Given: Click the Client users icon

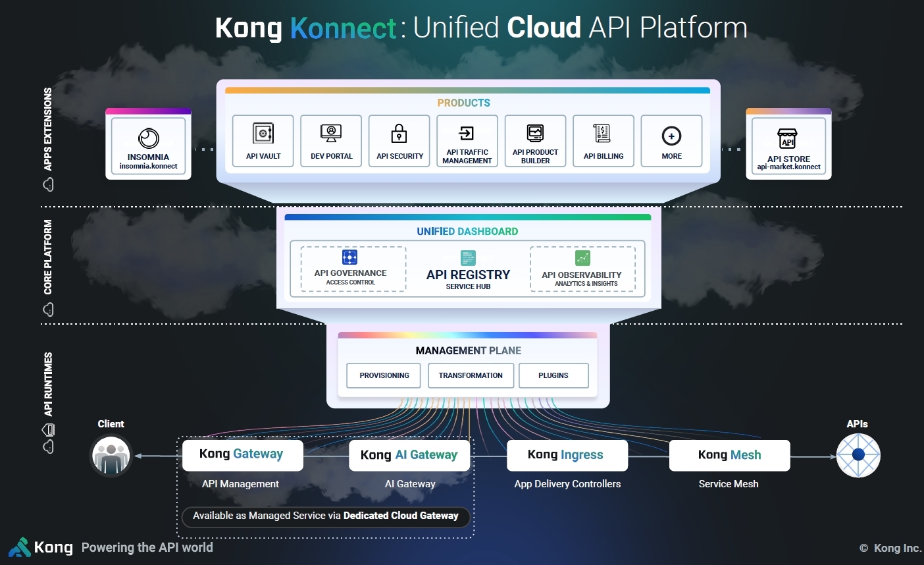Looking at the screenshot, I should click(111, 455).
